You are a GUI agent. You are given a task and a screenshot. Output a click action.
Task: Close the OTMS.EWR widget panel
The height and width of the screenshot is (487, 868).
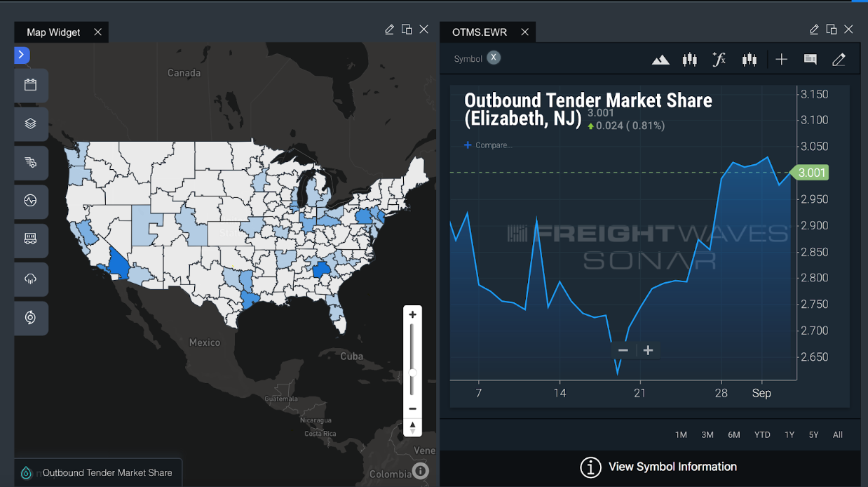[849, 29]
